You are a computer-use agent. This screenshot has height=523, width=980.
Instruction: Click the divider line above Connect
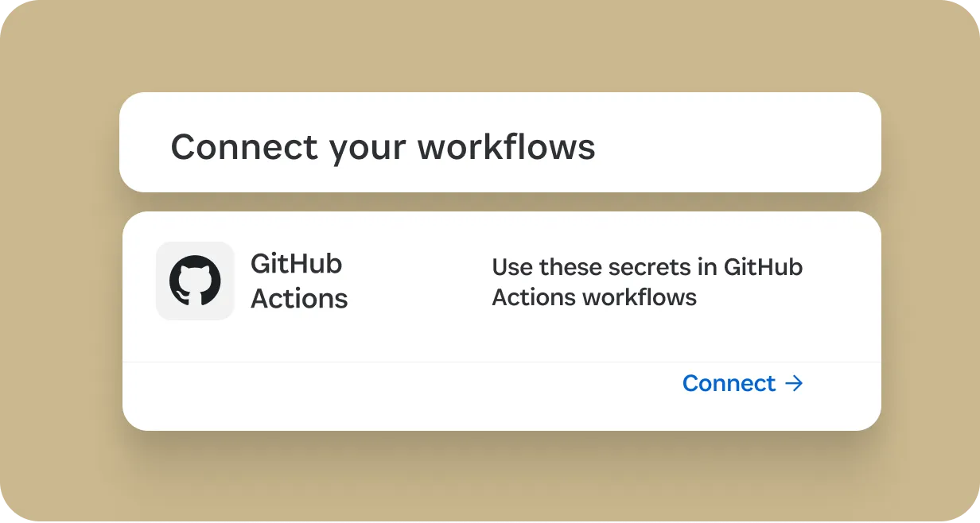pyautogui.click(x=502, y=362)
